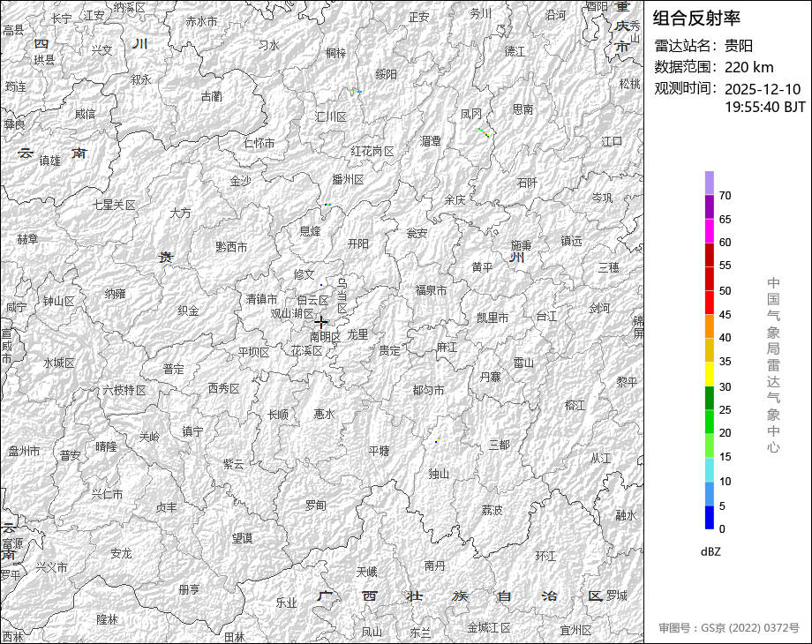Click the 西秀区 map label
Screen dimensions: 812x644
tap(223, 388)
